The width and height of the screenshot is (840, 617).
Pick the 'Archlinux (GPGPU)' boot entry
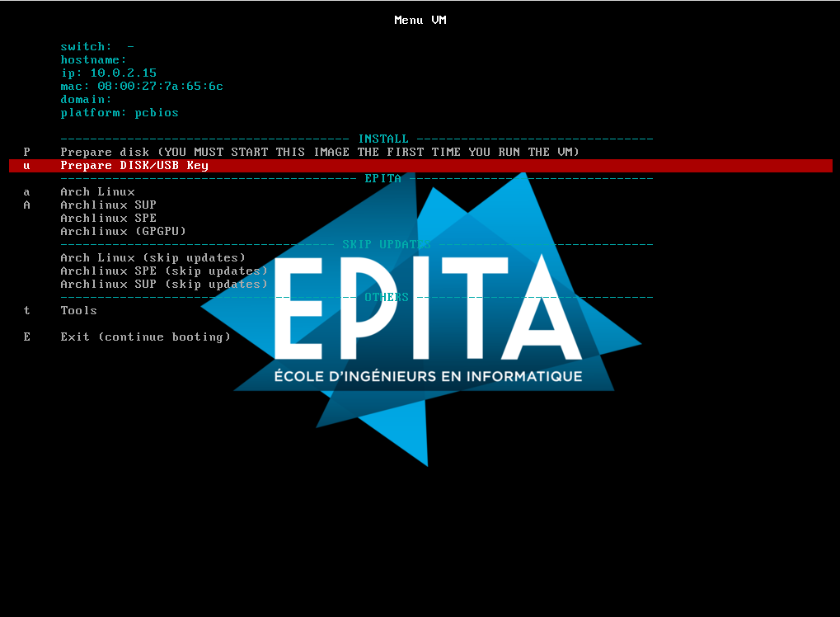123,232
